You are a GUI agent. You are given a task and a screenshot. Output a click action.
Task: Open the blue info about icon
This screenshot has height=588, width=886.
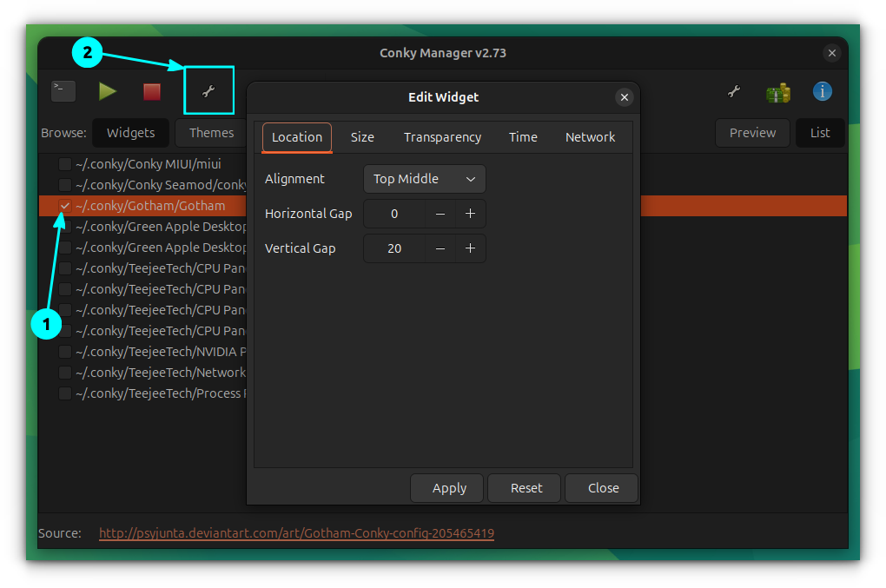coord(823,91)
